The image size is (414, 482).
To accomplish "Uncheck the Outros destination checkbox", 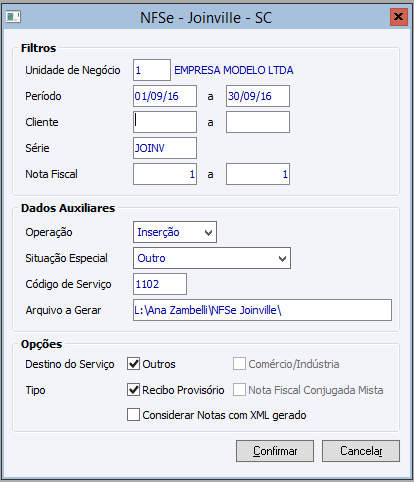I will pos(133,364).
